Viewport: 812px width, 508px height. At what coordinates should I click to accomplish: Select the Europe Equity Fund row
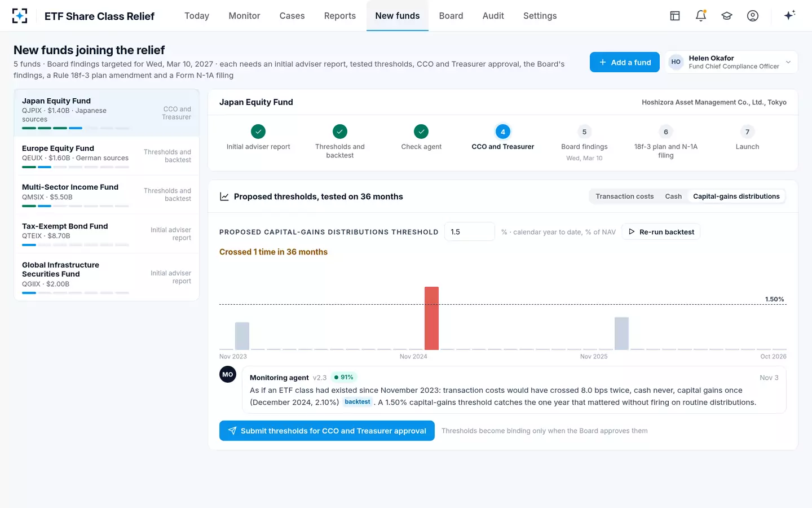(107, 156)
